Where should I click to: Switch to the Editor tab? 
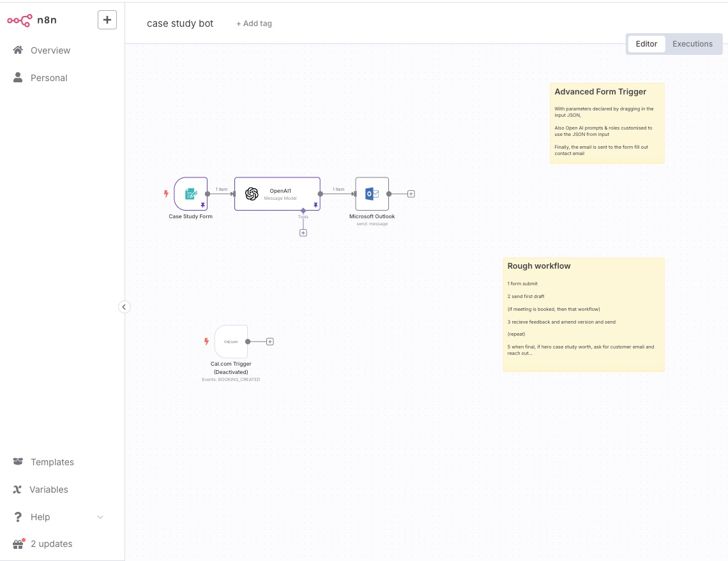[x=646, y=44]
